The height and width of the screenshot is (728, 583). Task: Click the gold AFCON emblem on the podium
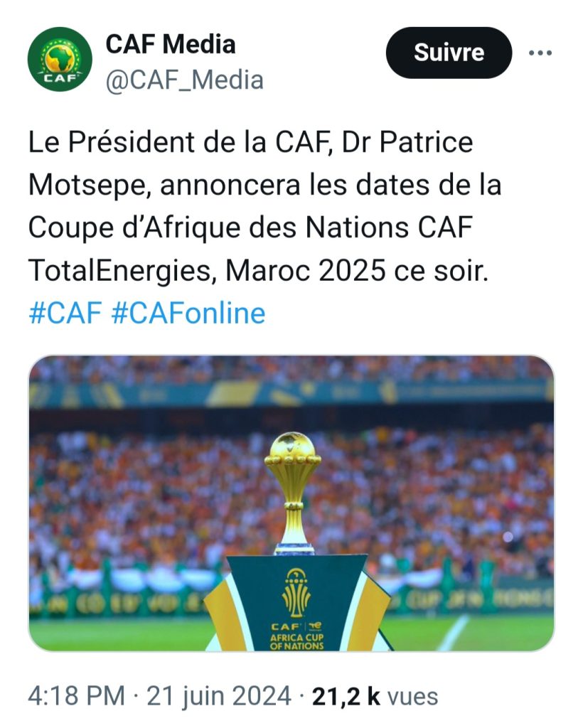296,592
